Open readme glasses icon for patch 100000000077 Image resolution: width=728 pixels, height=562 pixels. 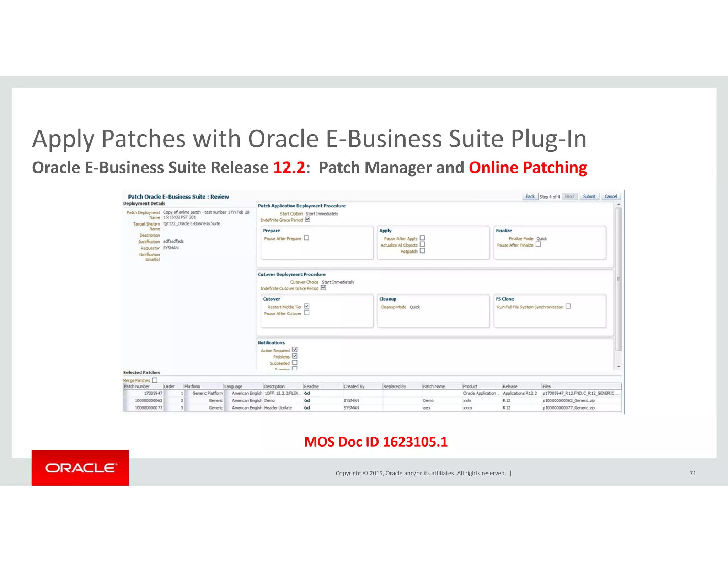click(x=307, y=408)
